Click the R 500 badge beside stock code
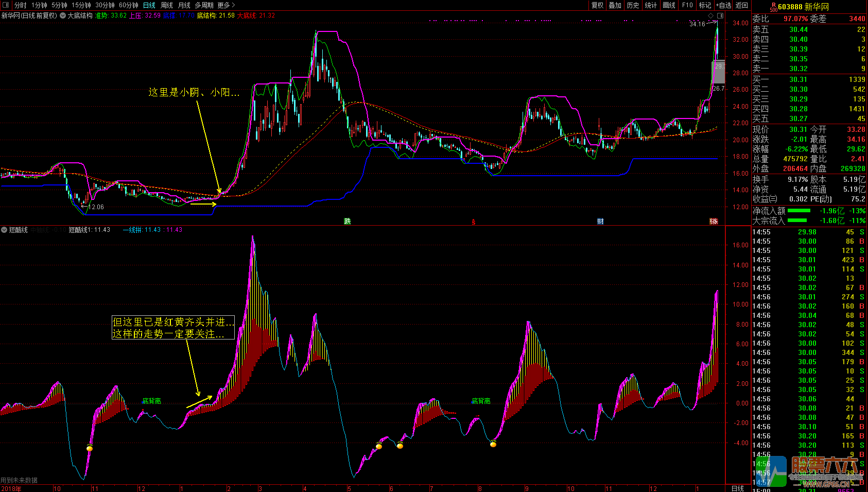Viewport: 868px width, 492px height. [773, 7]
